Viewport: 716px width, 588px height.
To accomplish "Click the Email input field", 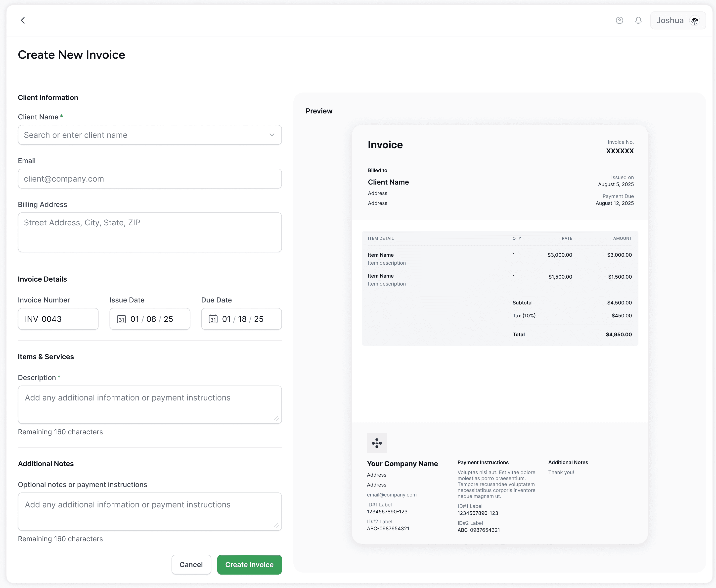I will (150, 179).
